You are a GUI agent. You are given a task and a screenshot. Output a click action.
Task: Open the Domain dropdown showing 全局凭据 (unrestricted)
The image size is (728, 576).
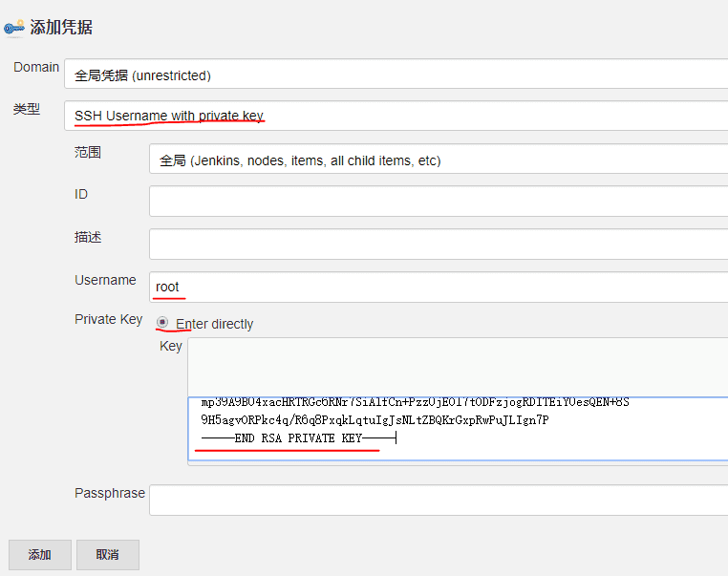pyautogui.click(x=396, y=74)
